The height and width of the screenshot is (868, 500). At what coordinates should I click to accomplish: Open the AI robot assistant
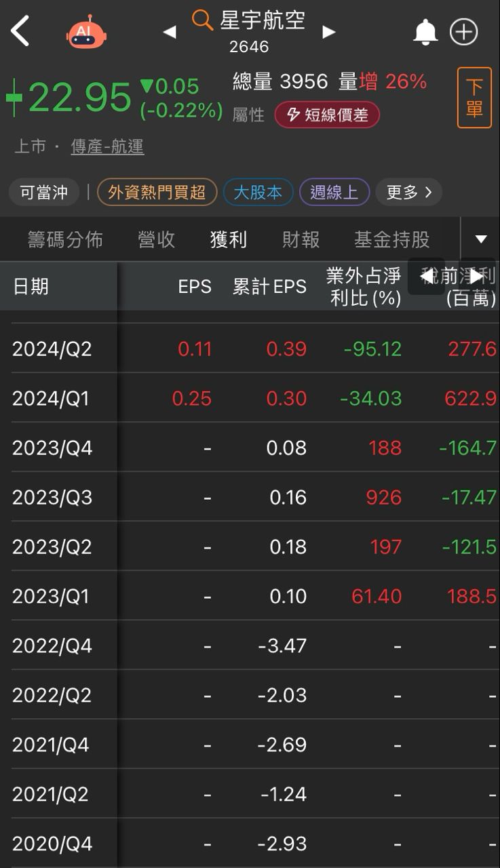point(86,33)
